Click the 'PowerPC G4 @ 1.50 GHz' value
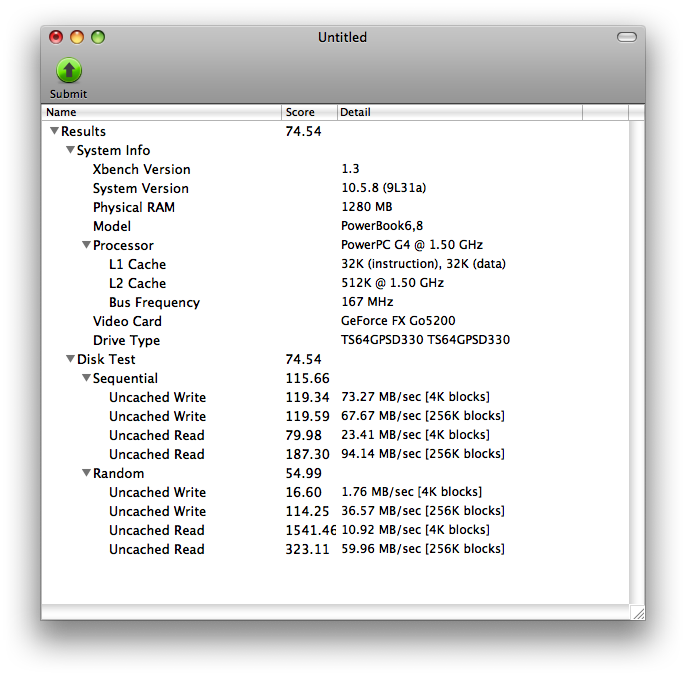This screenshot has height=676, width=686. pyautogui.click(x=412, y=245)
